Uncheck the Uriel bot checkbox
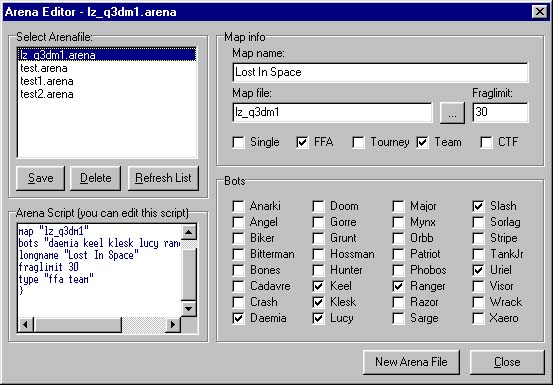 point(479,270)
